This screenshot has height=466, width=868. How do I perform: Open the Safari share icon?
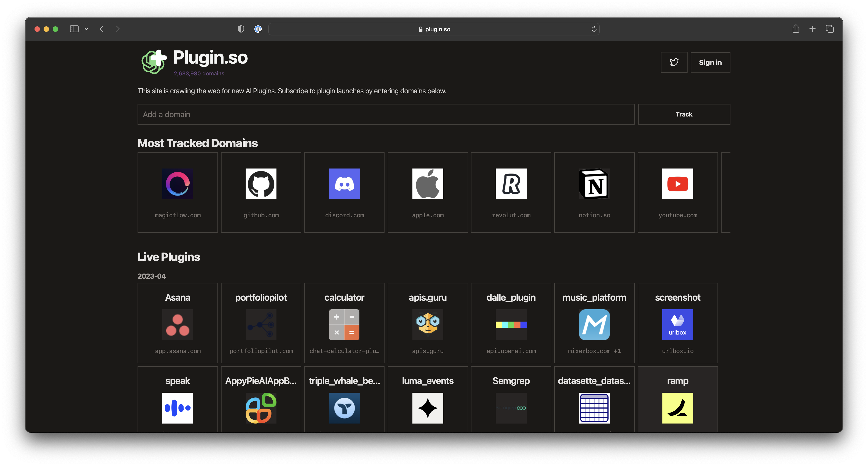pyautogui.click(x=796, y=29)
